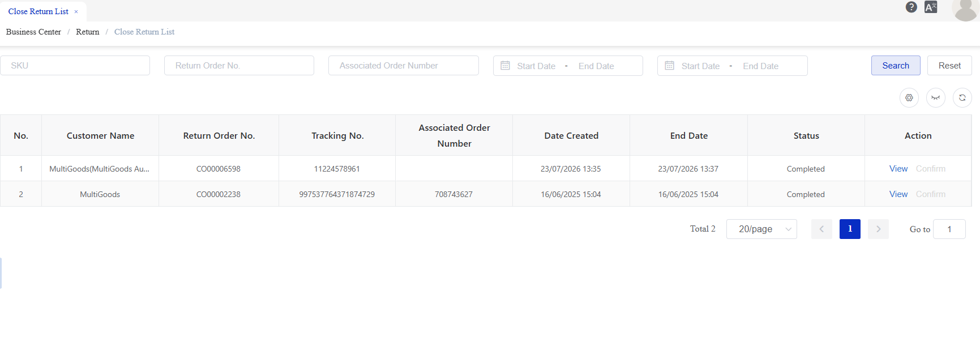Click customer name MultiGoods(MultiGoods Au...

coord(100,169)
